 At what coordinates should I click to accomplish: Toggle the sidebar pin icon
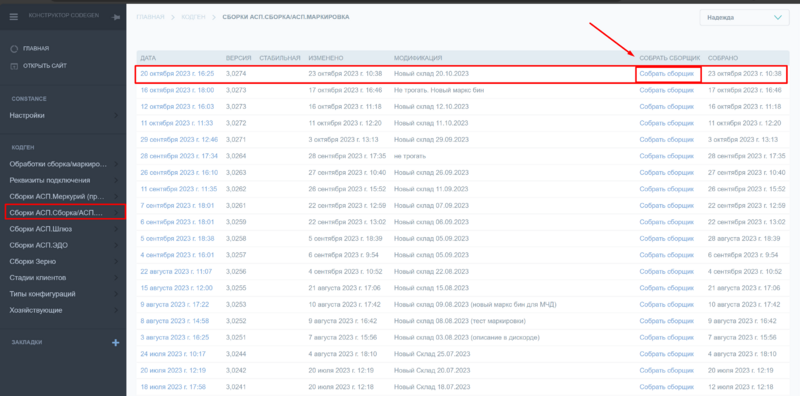tap(116, 17)
